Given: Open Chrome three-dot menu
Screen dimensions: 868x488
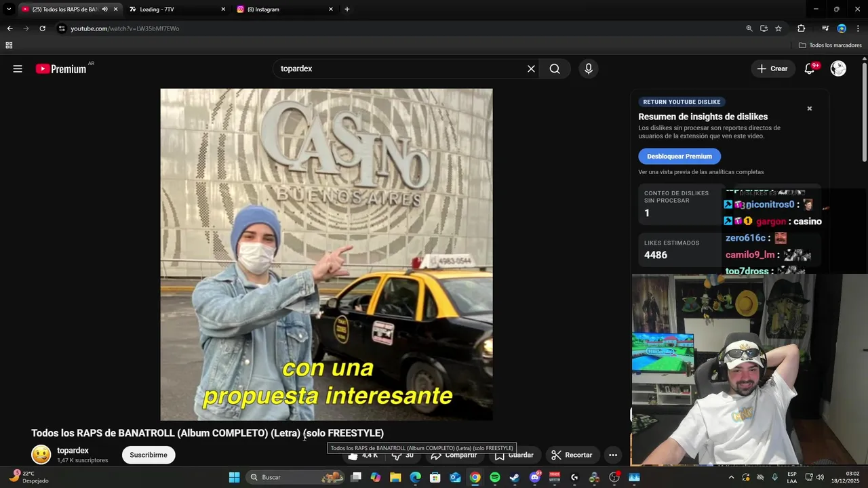Looking at the screenshot, I should coord(858,28).
